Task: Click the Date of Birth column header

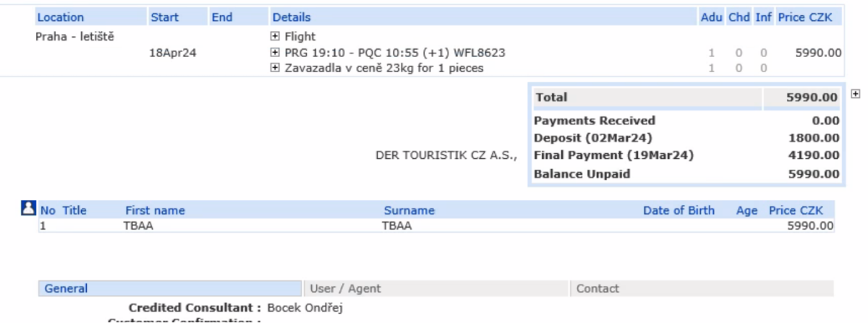Action: [678, 211]
